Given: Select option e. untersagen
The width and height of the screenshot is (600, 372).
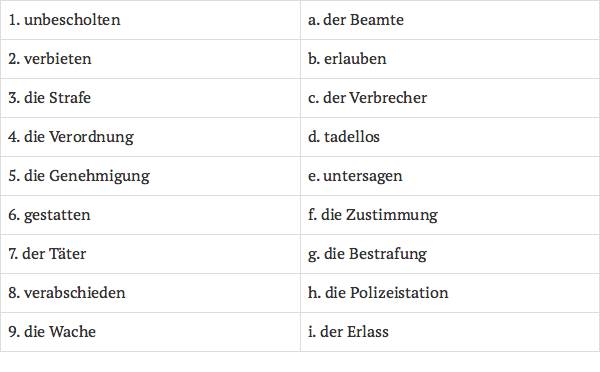Looking at the screenshot, I should (x=355, y=176).
